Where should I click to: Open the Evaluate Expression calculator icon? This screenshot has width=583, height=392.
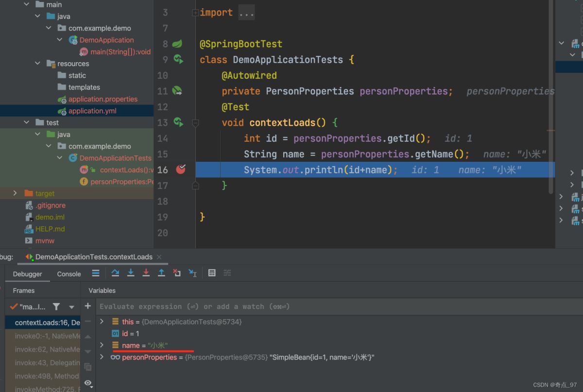pyautogui.click(x=212, y=273)
